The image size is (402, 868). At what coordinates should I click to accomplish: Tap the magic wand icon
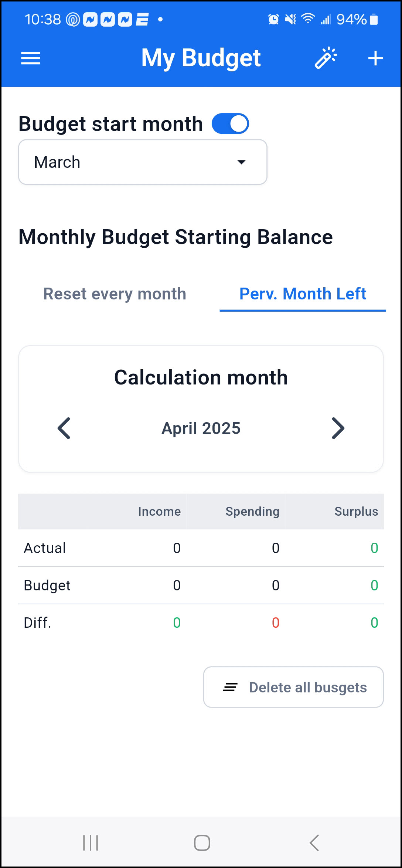pyautogui.click(x=326, y=58)
